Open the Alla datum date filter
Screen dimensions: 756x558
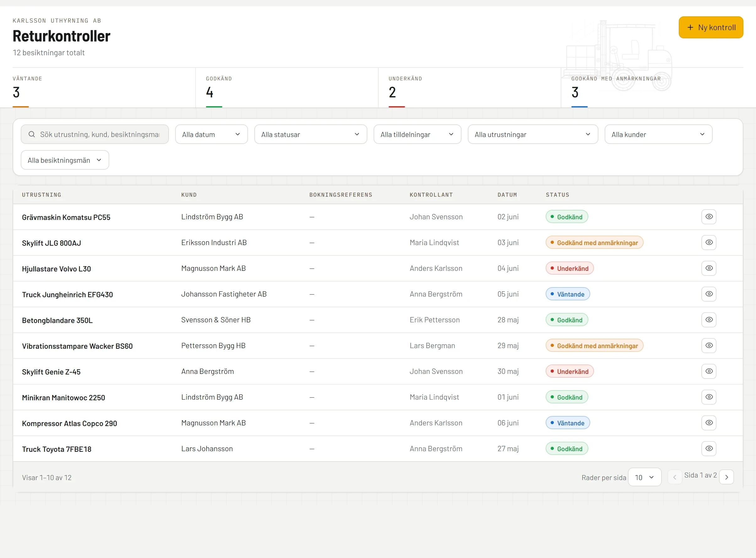[211, 134]
